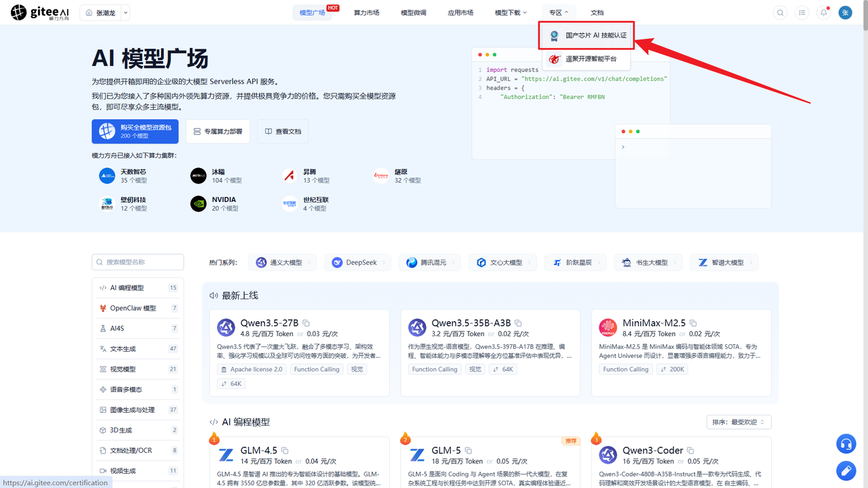Click the 购买全模型资源包 button
Image resolution: width=868 pixels, height=488 pixels.
coord(135,131)
